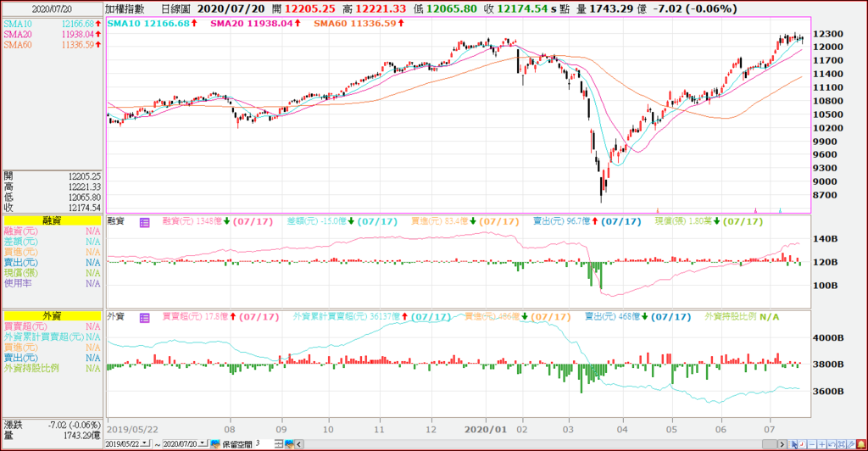This screenshot has width=868, height=451.
Task: Click the SMA60 legend in chart
Action: 359,23
